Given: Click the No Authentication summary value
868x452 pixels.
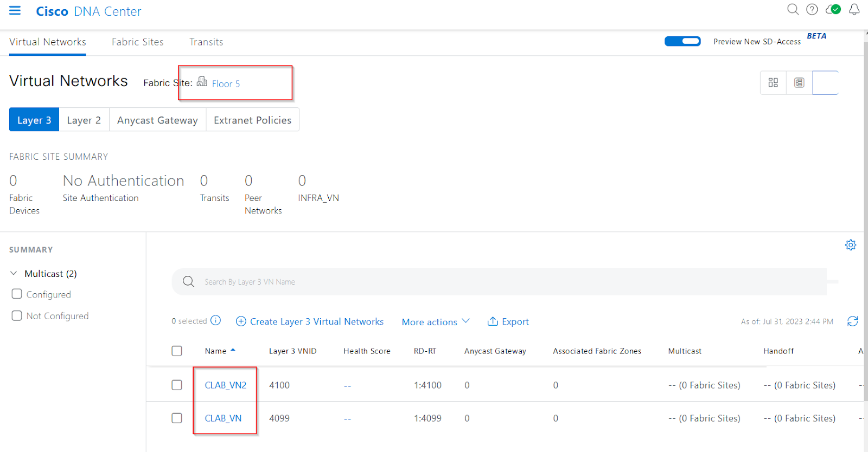Looking at the screenshot, I should click(x=124, y=180).
